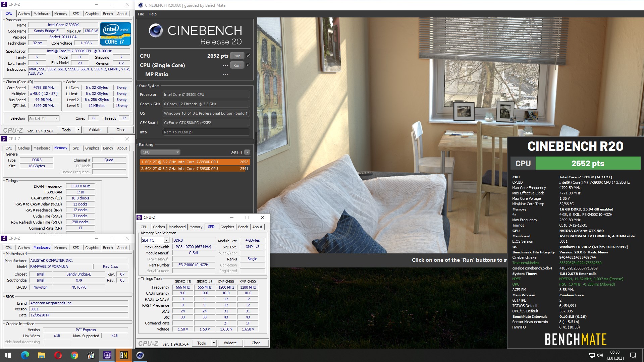The image size is (644, 362).
Task: Click the Close button in SPD CPU-Z window
Action: (256, 343)
